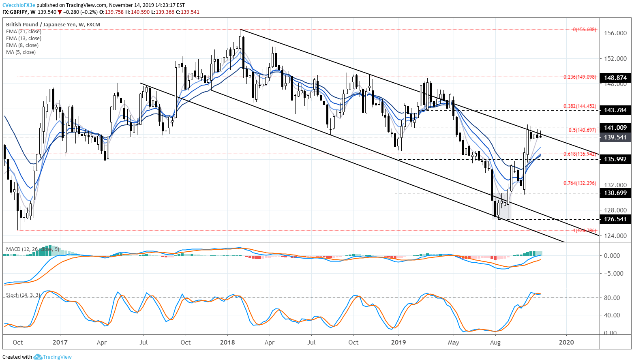Click the 152.000 price axis label
This screenshot has height=364, width=634.
[x=615, y=59]
